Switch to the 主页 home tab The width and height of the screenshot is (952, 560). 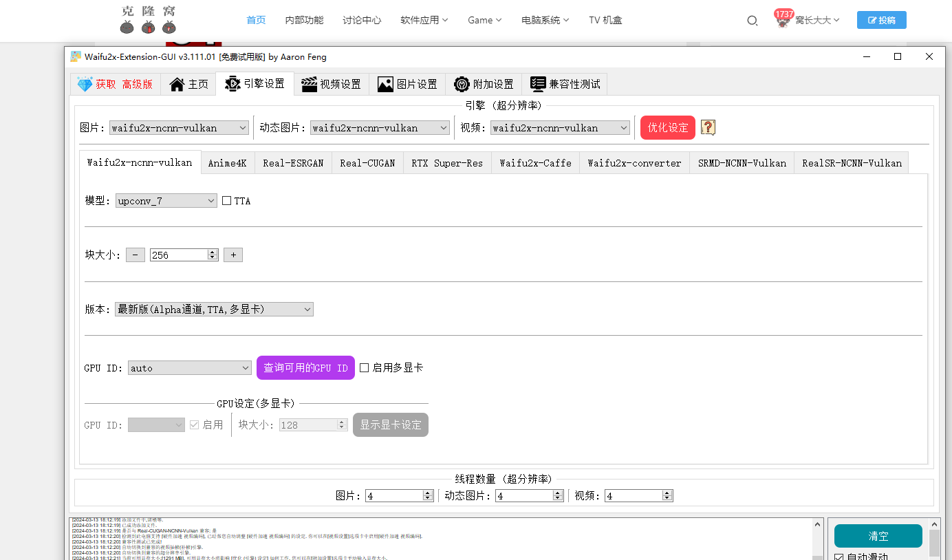[x=188, y=84]
